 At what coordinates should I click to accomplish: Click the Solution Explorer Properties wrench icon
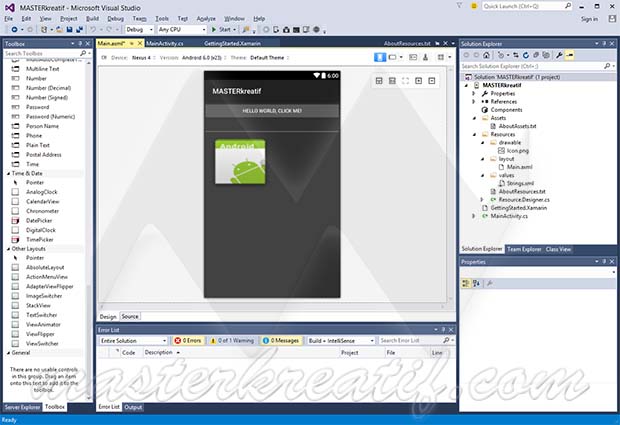point(559,55)
